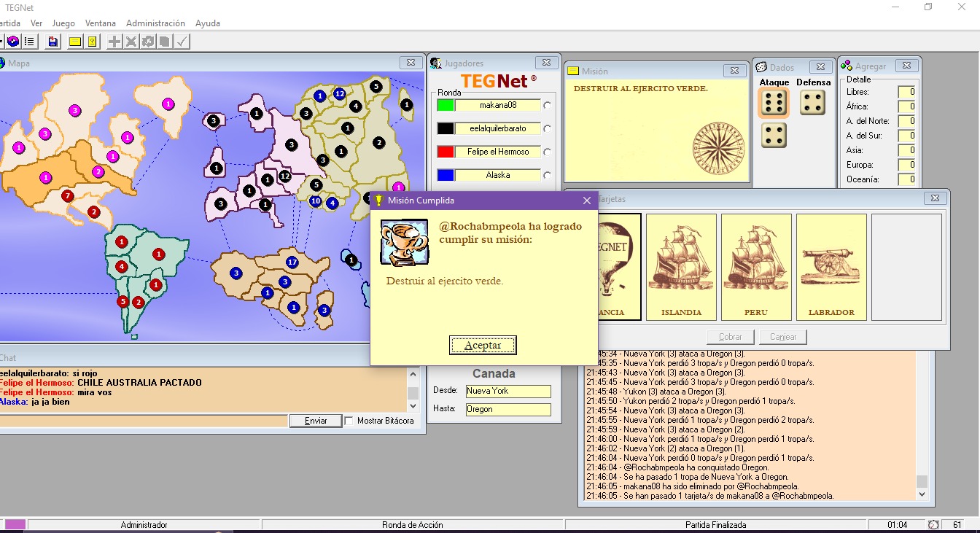Open the Ventana menu
Screen dimensions: 980x533
(x=101, y=23)
